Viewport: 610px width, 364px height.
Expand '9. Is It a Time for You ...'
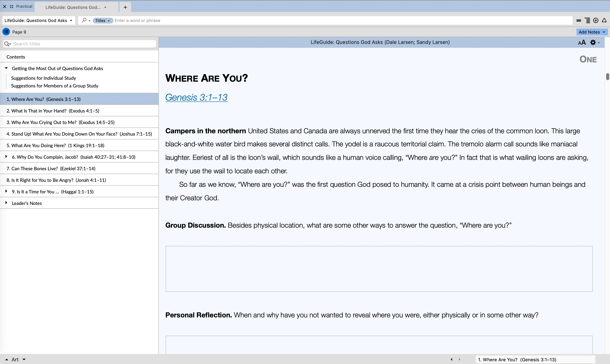[x=6, y=191]
